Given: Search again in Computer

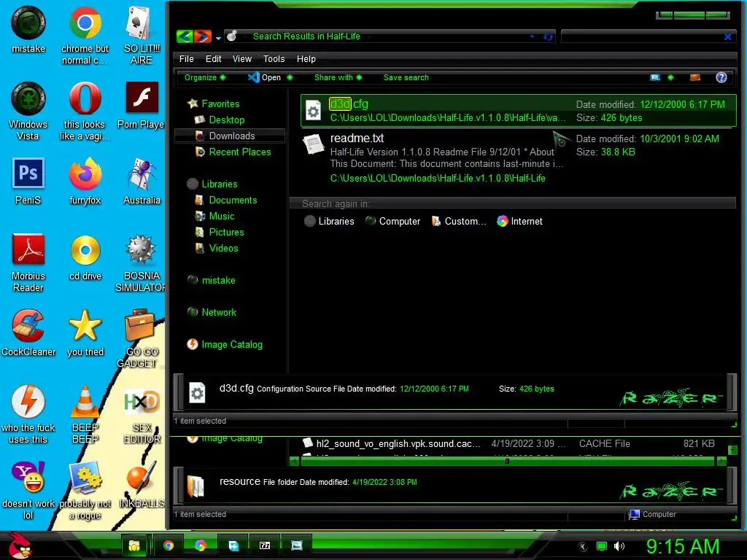Looking at the screenshot, I should pyautogui.click(x=392, y=222).
